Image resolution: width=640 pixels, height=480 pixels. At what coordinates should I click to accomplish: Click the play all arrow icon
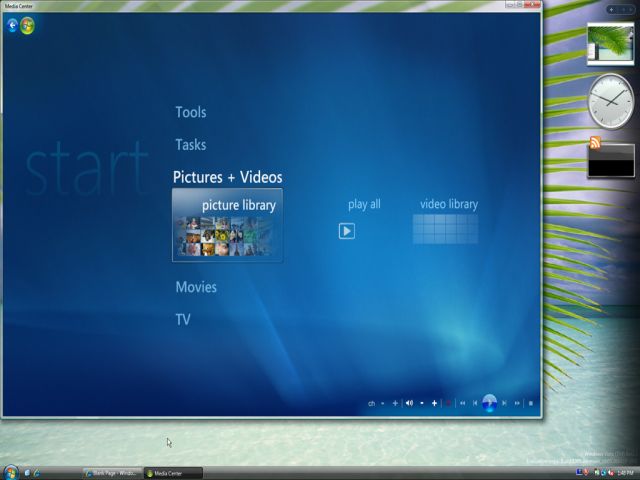[346, 231]
